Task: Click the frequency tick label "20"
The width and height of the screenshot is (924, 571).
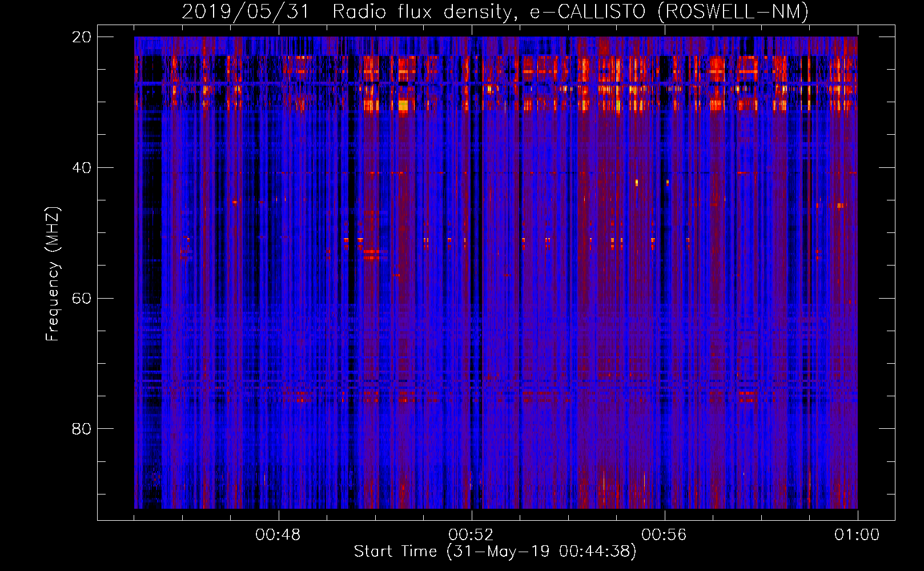Action: [82, 37]
